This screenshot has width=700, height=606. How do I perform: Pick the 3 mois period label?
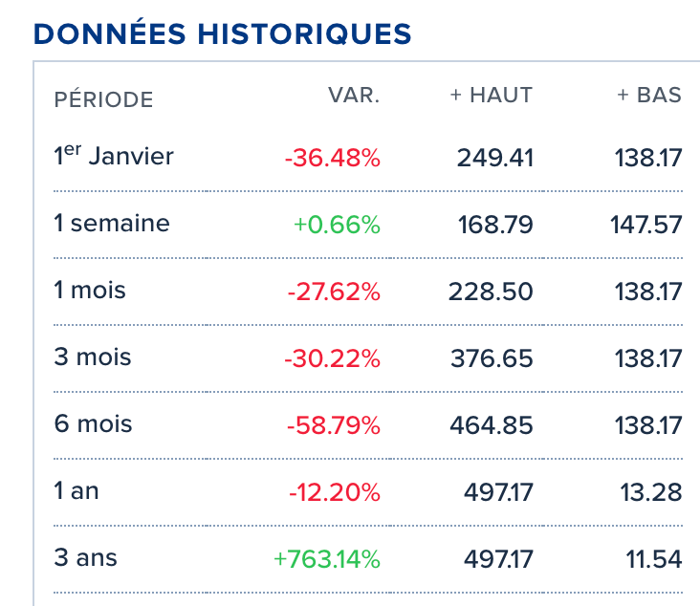(x=93, y=357)
